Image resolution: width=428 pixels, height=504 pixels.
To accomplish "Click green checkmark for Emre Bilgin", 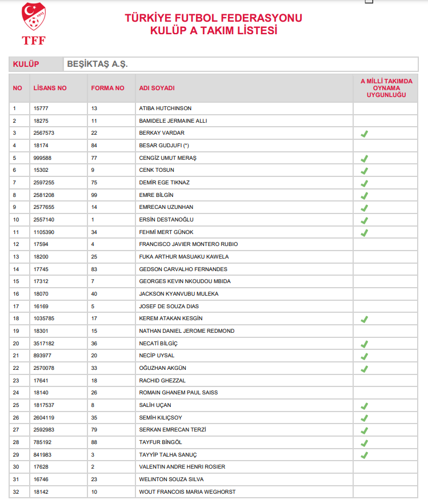I will 364,195.
